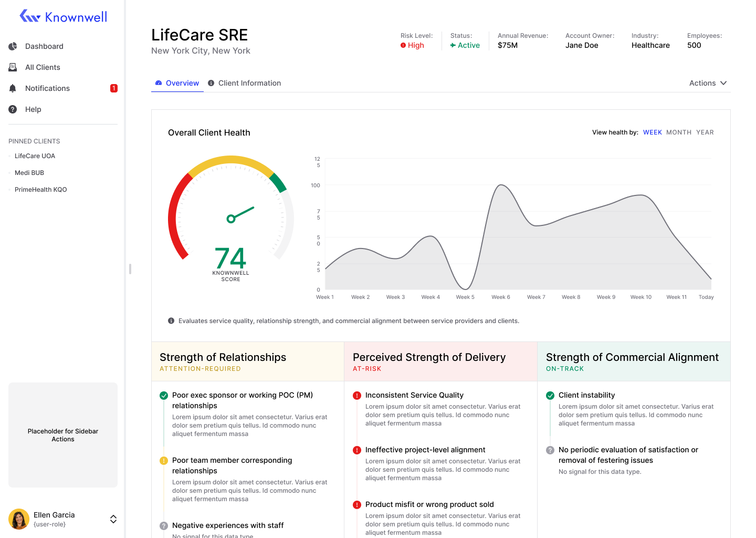Screen dimensions: 756x538
Task: Click the New York City, New York location text
Action: click(201, 51)
